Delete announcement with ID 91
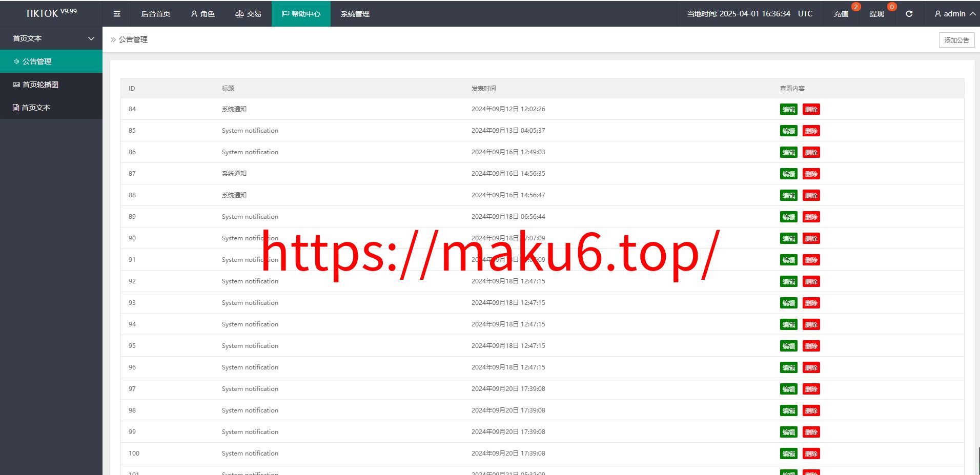 coord(811,260)
